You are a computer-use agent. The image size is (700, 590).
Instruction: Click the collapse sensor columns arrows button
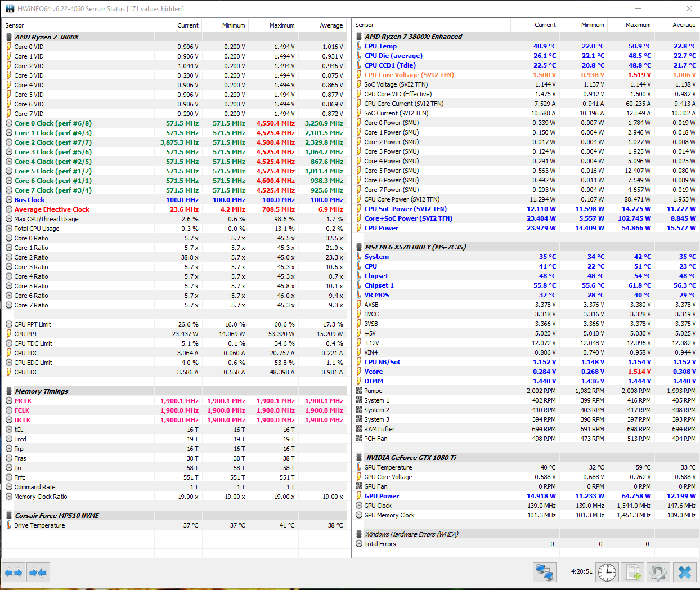38,573
